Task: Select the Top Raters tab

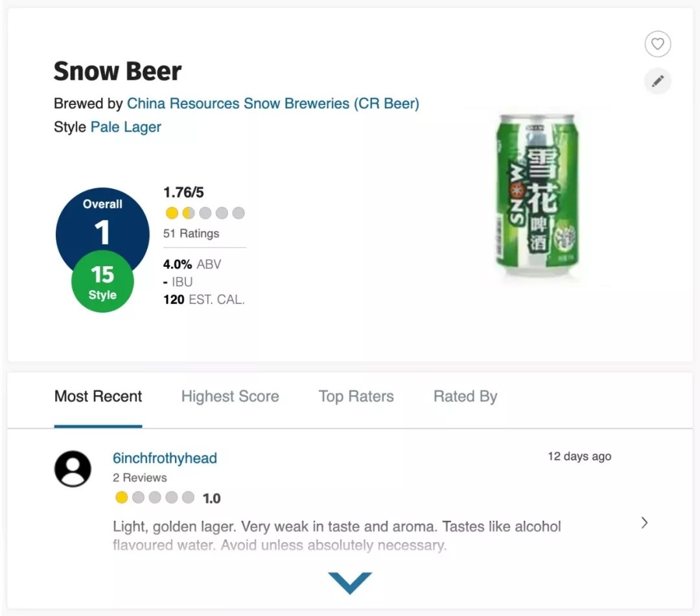Action: point(356,396)
